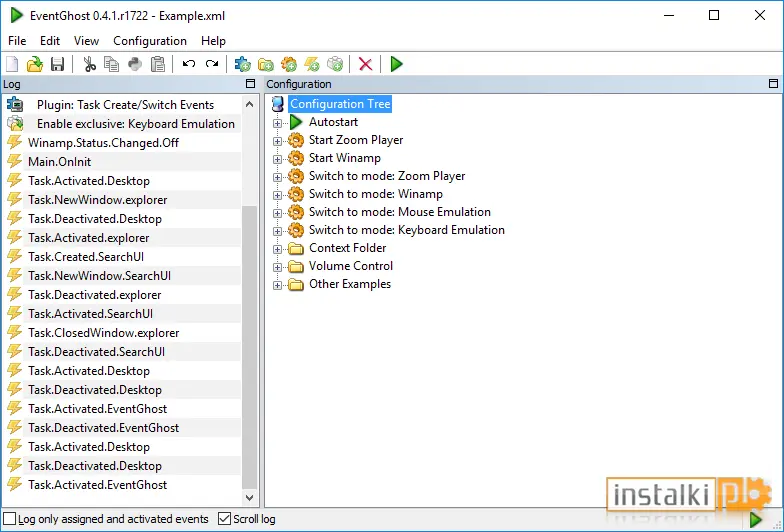This screenshot has height=532, width=784.
Task: Select the Other Examples folder item
Action: pyautogui.click(x=350, y=284)
